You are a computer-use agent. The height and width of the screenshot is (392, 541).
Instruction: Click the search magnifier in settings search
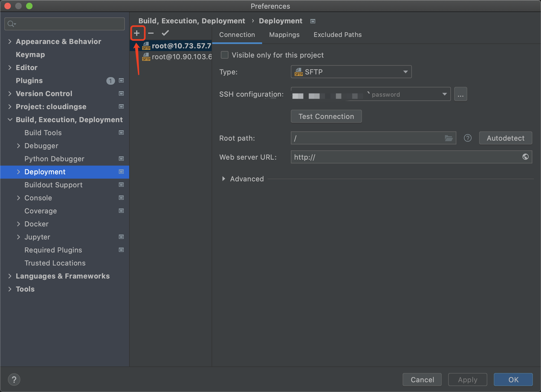click(11, 24)
